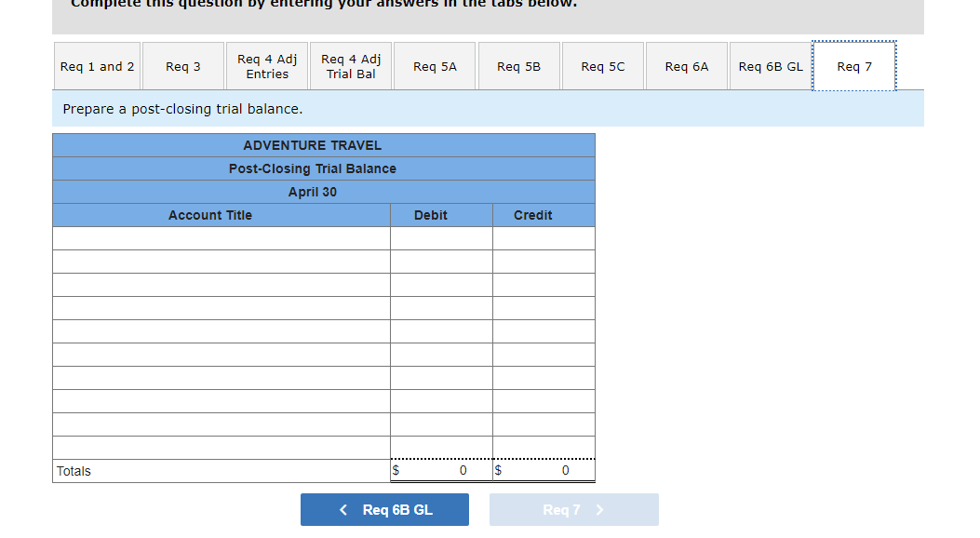Switch to the Req 4 Adj Trial Bal tab

click(x=351, y=66)
